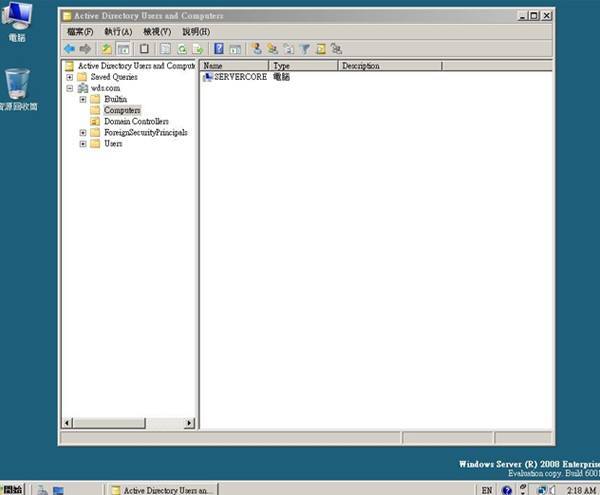Expand the Builtin folder node
The image size is (600, 495).
82,99
